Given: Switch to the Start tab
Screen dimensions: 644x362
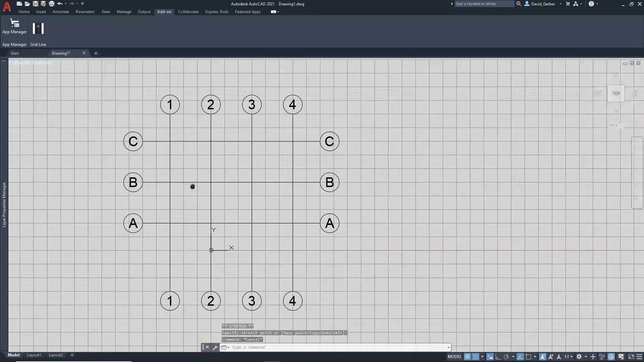Looking at the screenshot, I should pos(14,53).
